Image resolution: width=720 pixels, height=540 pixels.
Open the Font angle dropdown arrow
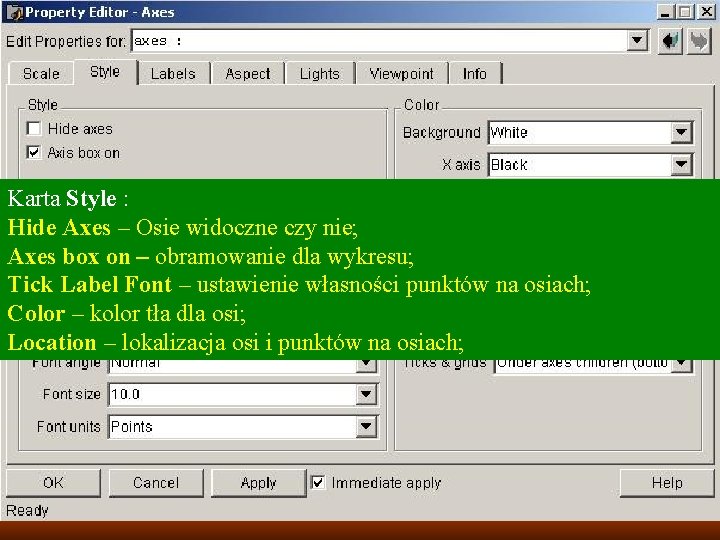(x=366, y=365)
